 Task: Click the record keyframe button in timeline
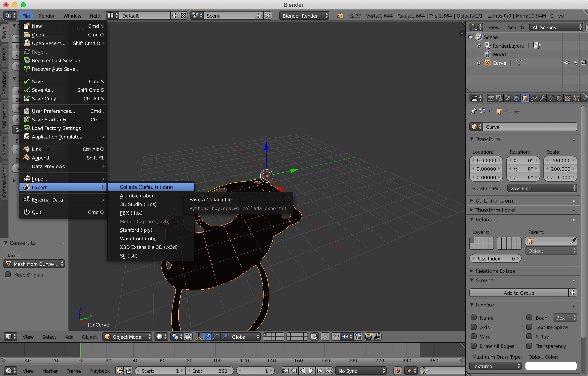pos(397,371)
